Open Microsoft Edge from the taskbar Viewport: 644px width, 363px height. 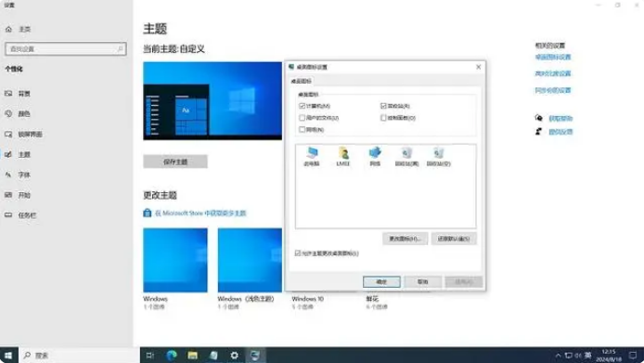tap(172, 356)
